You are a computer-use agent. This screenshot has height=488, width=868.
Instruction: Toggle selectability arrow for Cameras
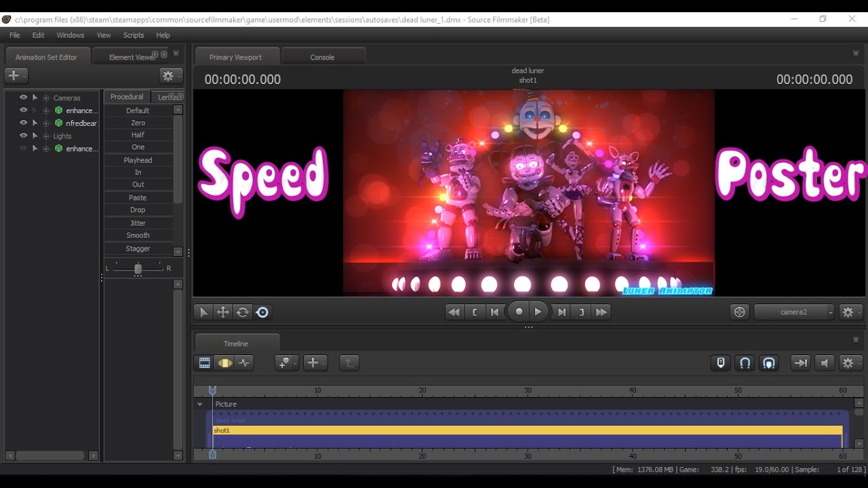tap(35, 98)
